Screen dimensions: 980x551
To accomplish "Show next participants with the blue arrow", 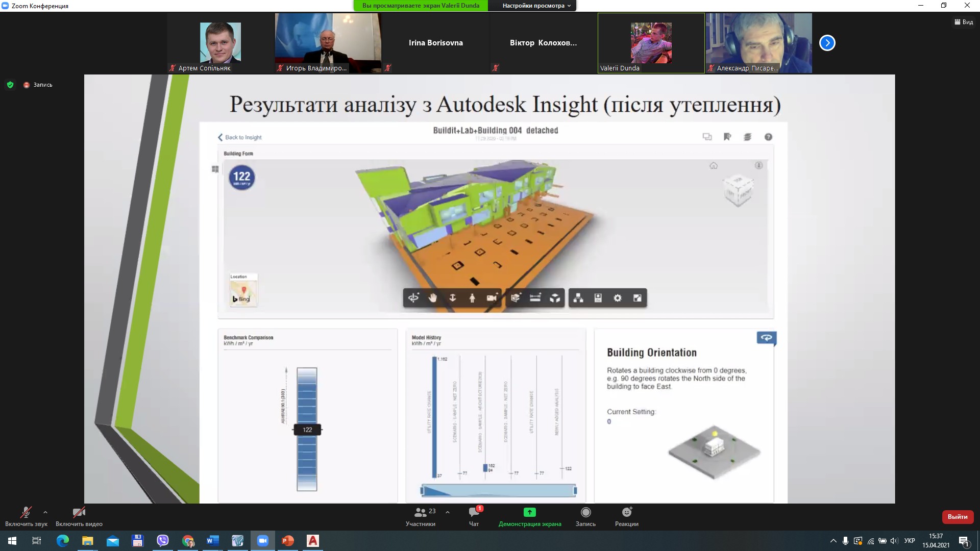I will coord(827,43).
